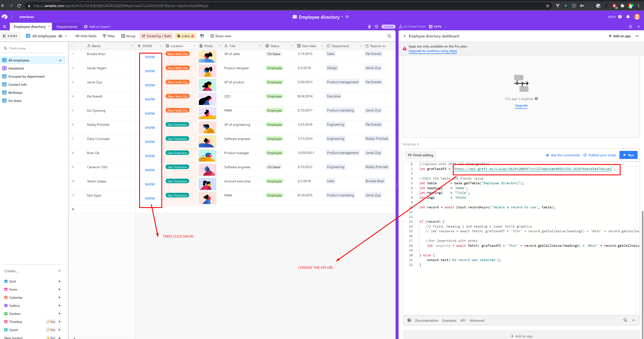This screenshot has height=339, width=644.
Task: Open the Headshots view
Action: pyautogui.click(x=16, y=68)
